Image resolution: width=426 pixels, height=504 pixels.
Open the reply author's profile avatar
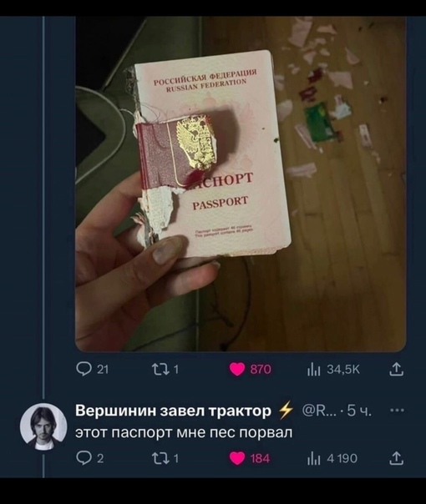pyautogui.click(x=43, y=427)
